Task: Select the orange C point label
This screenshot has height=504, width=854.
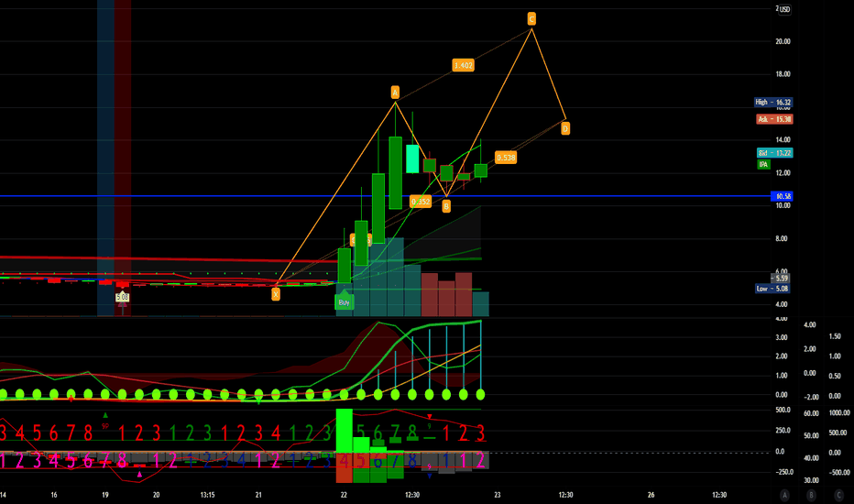Action: [x=531, y=19]
